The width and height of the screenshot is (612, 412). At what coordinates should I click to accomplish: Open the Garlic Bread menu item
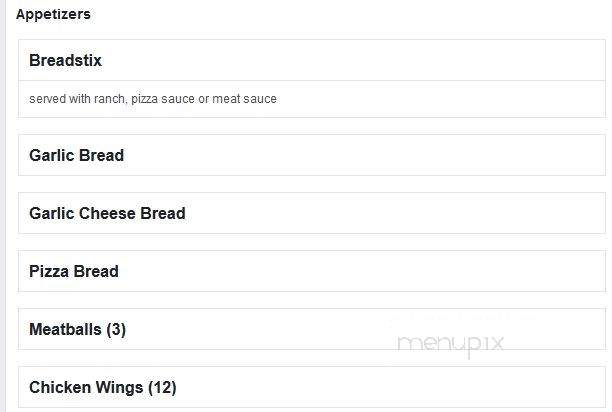(311, 155)
